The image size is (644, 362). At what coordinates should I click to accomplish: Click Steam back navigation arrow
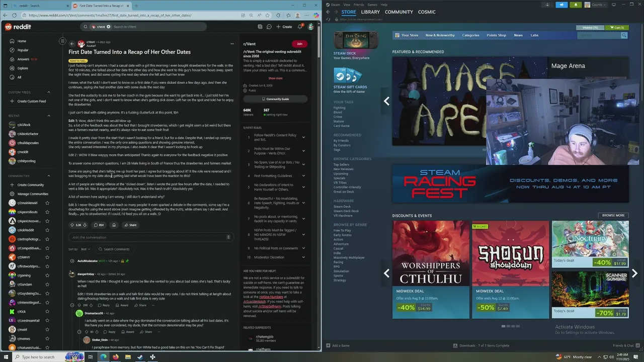328,12
